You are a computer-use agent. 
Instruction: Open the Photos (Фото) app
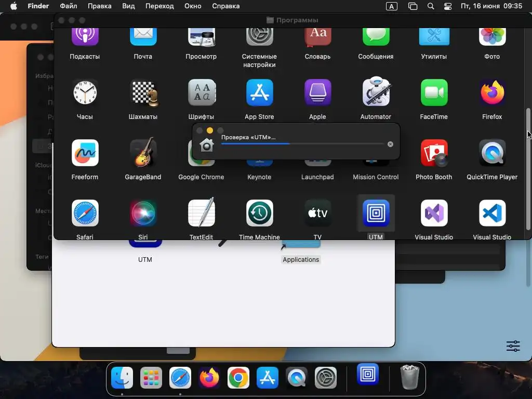coord(493,37)
